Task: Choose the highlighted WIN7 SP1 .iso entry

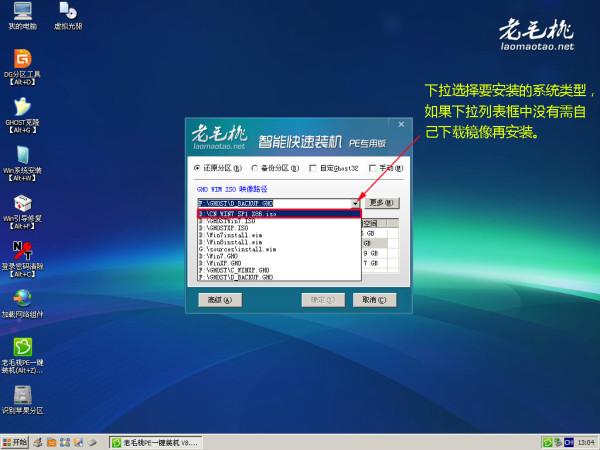Action: (x=279, y=214)
